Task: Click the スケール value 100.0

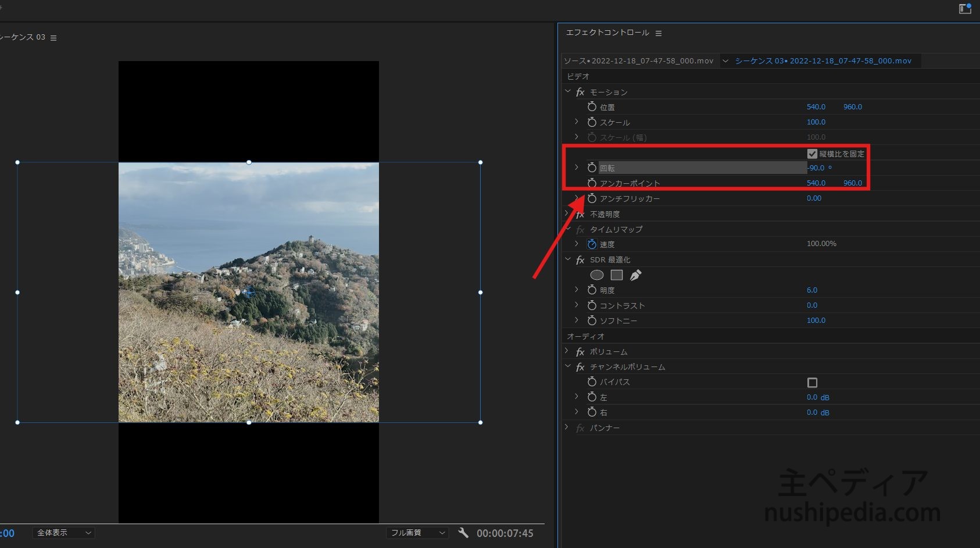Action: [816, 122]
